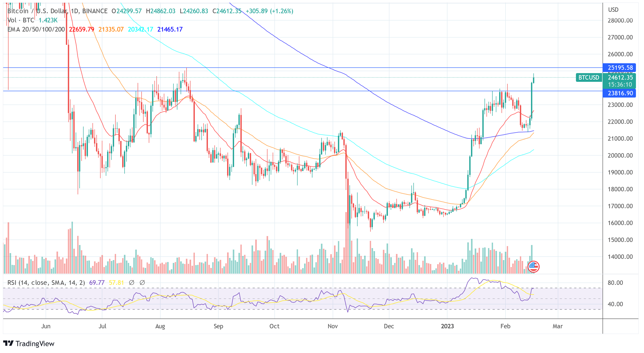The image size is (644, 353).
Task: Click the purple RSI value 69.77
Action: pos(97,283)
